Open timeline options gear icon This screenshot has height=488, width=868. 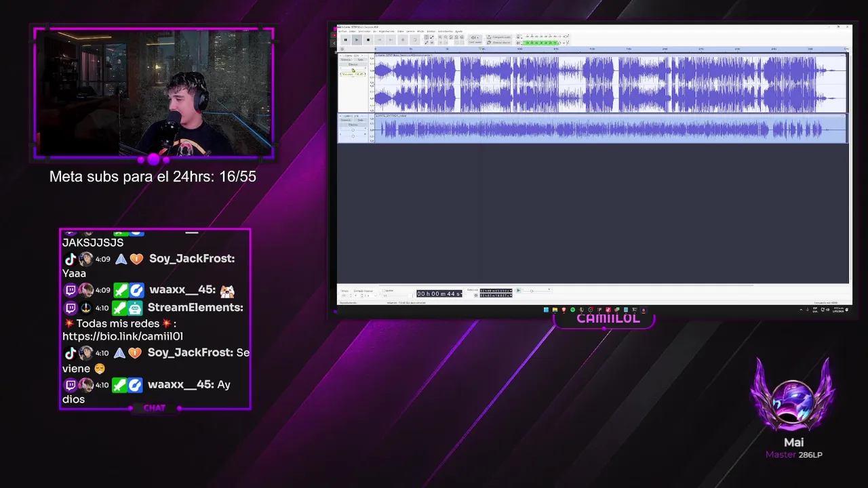(x=342, y=49)
